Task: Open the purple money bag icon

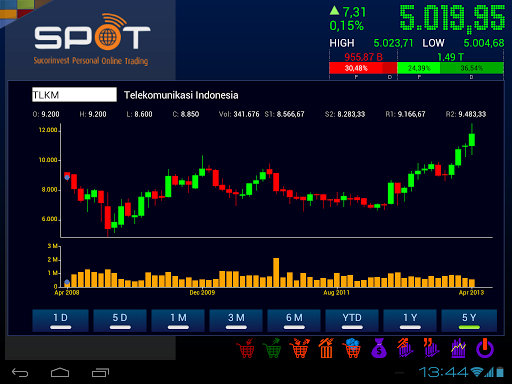Action: (x=379, y=348)
